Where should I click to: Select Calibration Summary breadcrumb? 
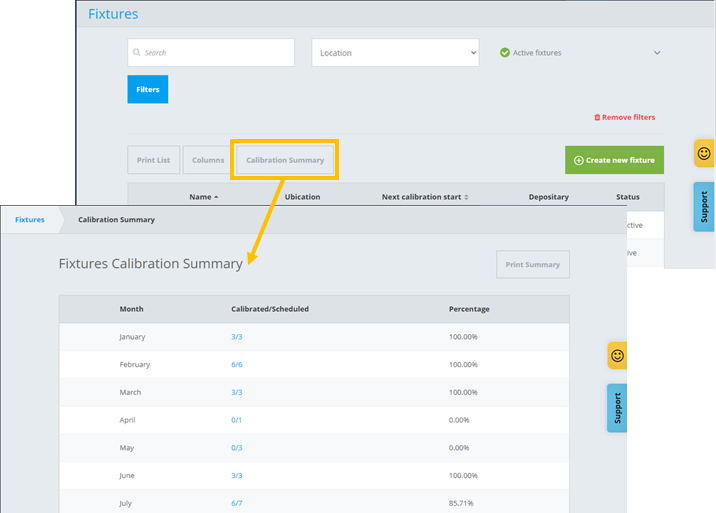(x=116, y=220)
